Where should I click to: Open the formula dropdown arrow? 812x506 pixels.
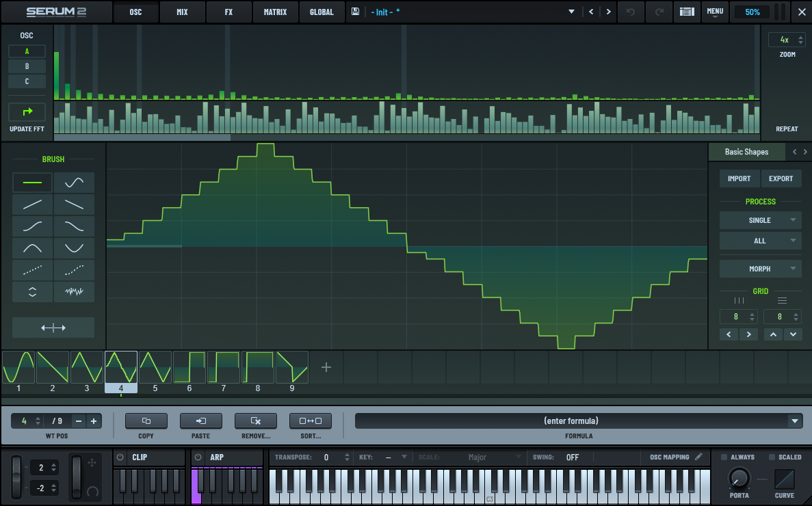[795, 421]
